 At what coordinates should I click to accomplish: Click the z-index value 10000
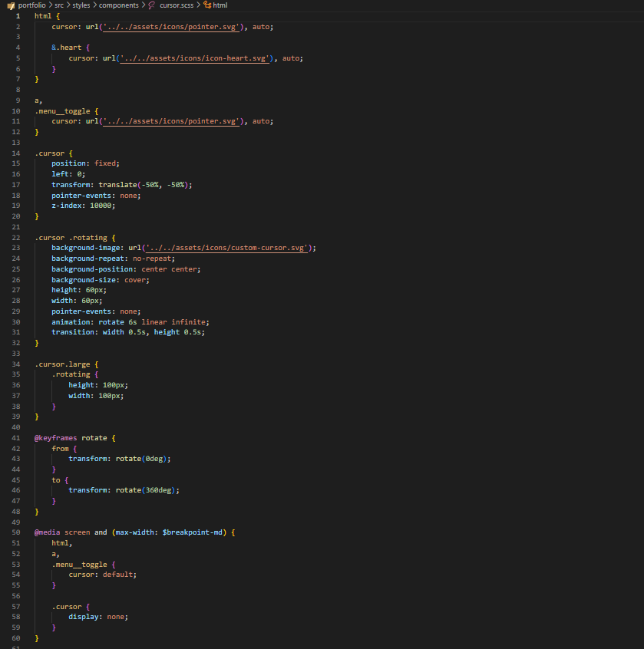point(101,206)
